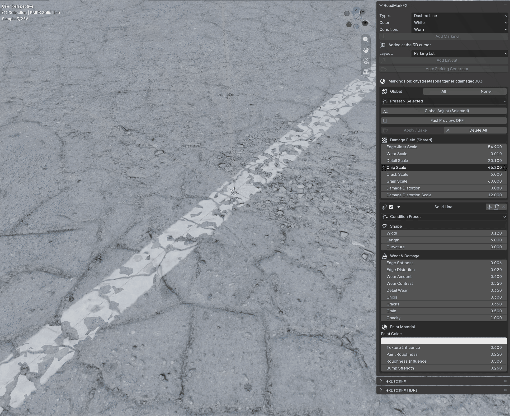Click the X remove icon on modifier row
Screen dimensions: 510x416
[x=503, y=207]
